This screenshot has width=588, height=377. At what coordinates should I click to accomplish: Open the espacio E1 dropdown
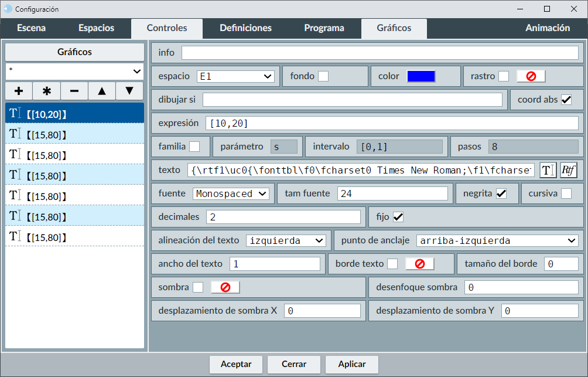[235, 76]
